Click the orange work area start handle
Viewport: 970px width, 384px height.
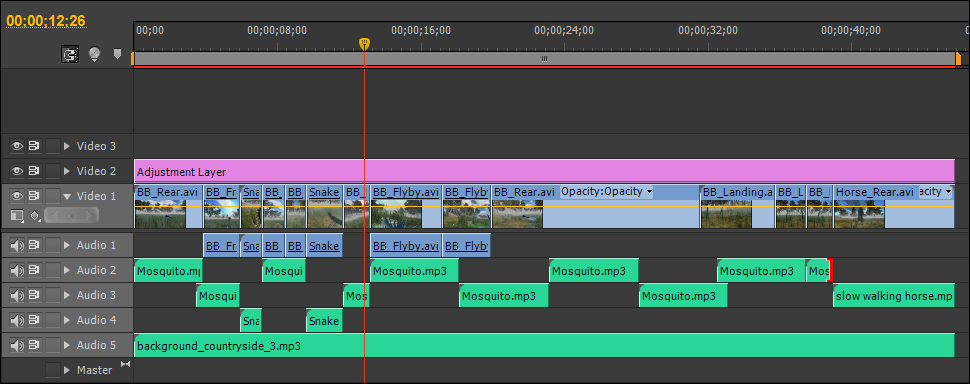pos(132,59)
